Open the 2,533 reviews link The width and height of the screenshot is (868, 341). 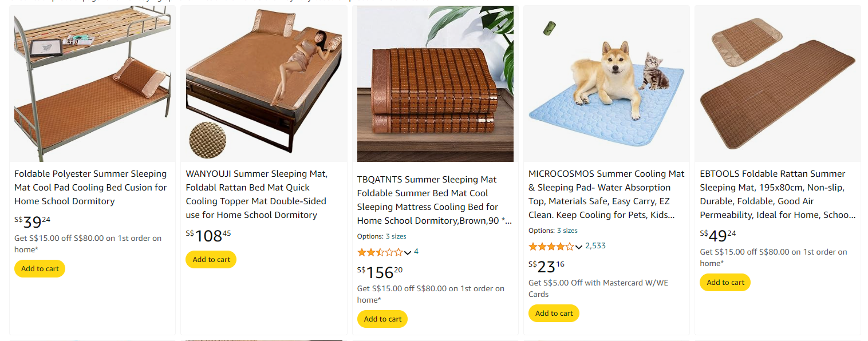(x=595, y=246)
